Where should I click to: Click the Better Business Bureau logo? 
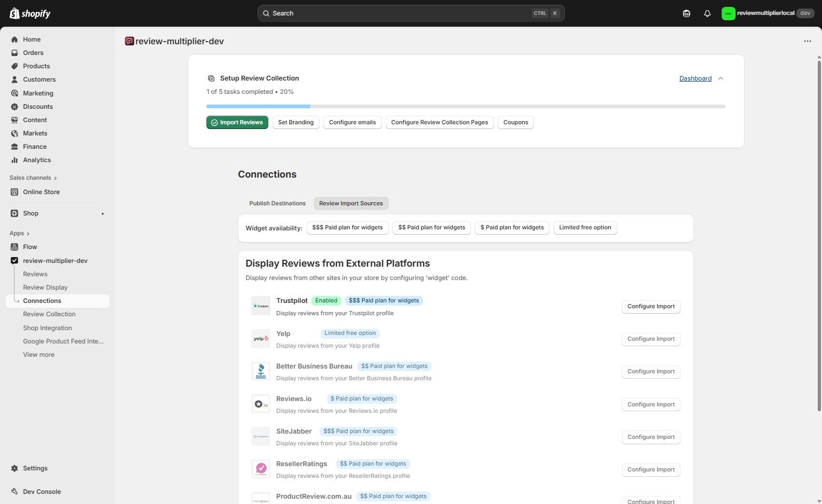coord(261,371)
